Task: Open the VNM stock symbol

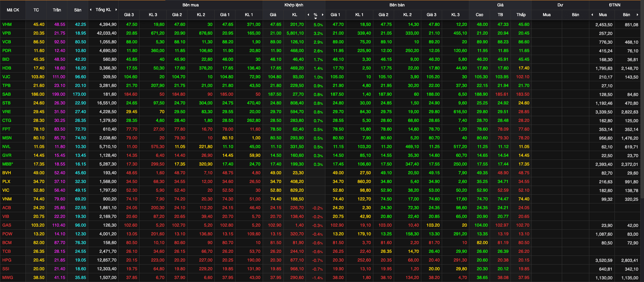Action: [x=7, y=199]
